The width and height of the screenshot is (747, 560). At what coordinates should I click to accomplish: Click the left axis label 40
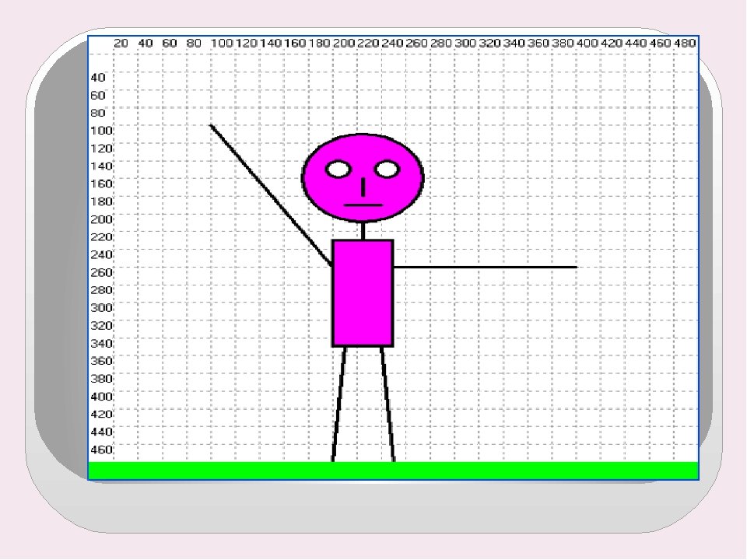pos(98,78)
